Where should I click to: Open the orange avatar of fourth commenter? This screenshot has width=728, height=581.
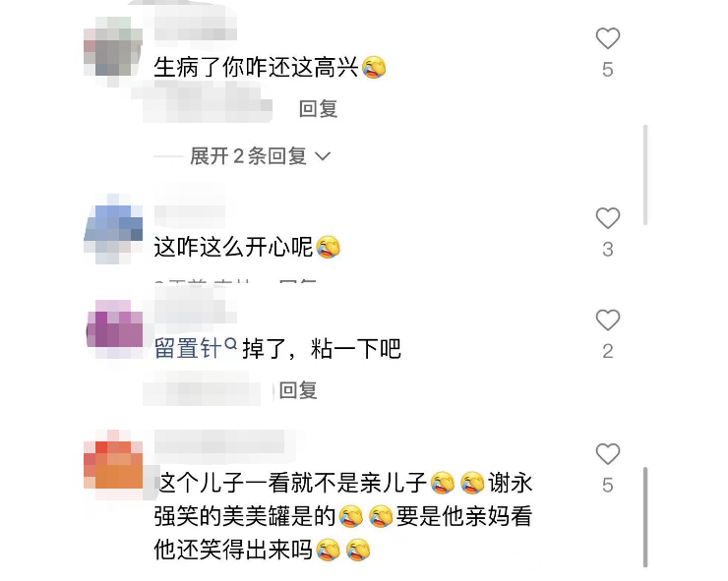click(x=113, y=465)
